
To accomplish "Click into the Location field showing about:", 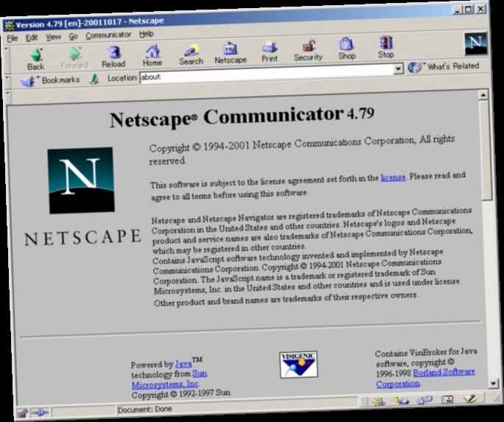I will click(x=267, y=73).
